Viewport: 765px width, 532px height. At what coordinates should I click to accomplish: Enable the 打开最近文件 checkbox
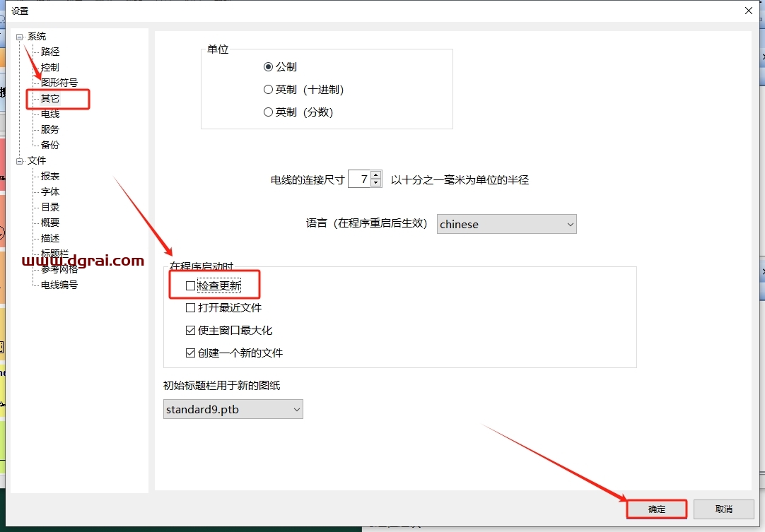pyautogui.click(x=190, y=307)
